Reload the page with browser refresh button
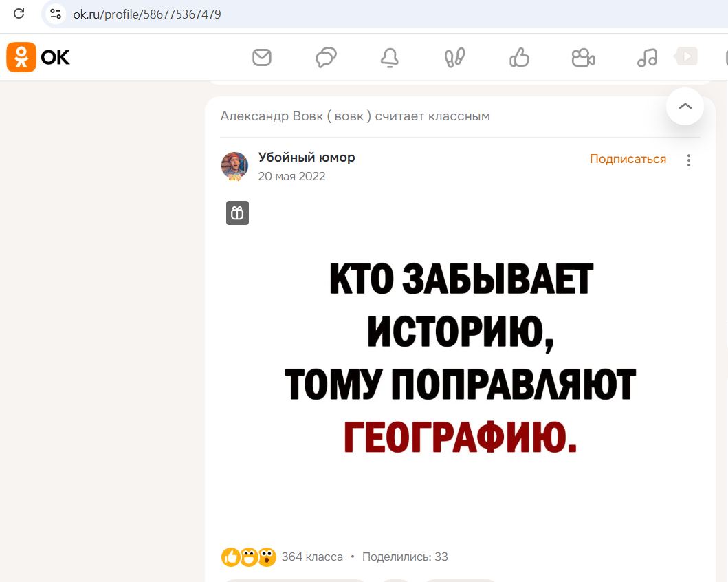Screen dimensions: 728x582 tap(19, 14)
